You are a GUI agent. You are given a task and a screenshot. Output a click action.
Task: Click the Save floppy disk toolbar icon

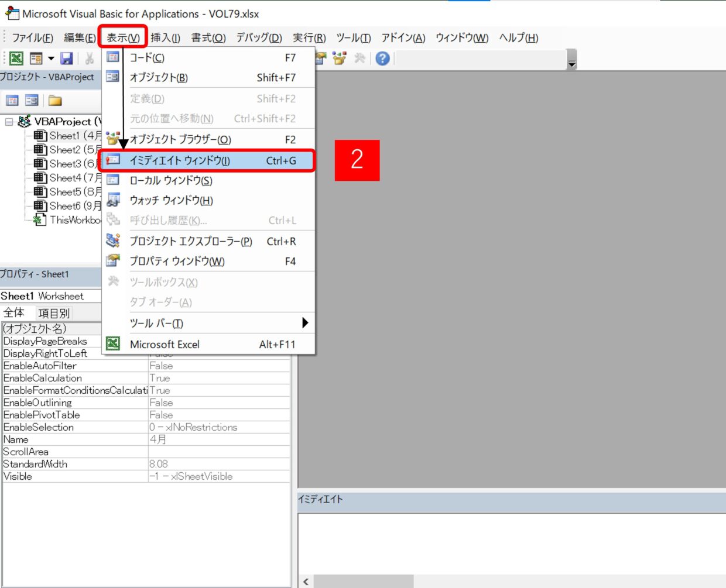(67, 58)
